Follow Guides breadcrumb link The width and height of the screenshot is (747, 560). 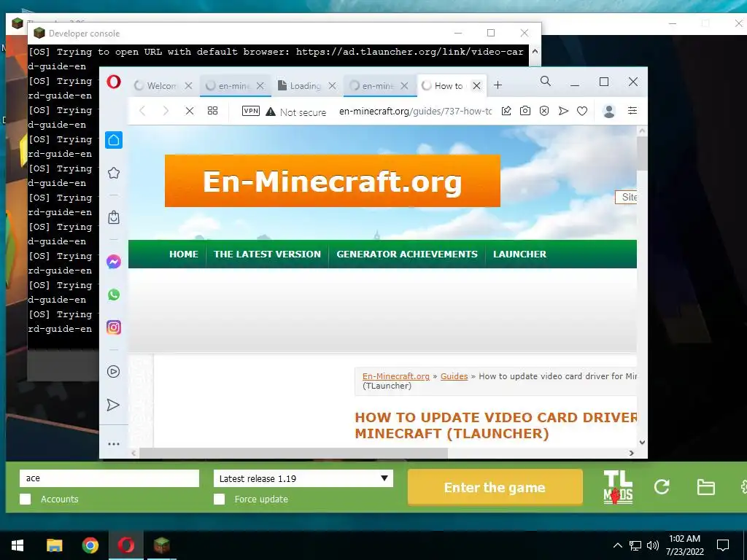coord(454,376)
